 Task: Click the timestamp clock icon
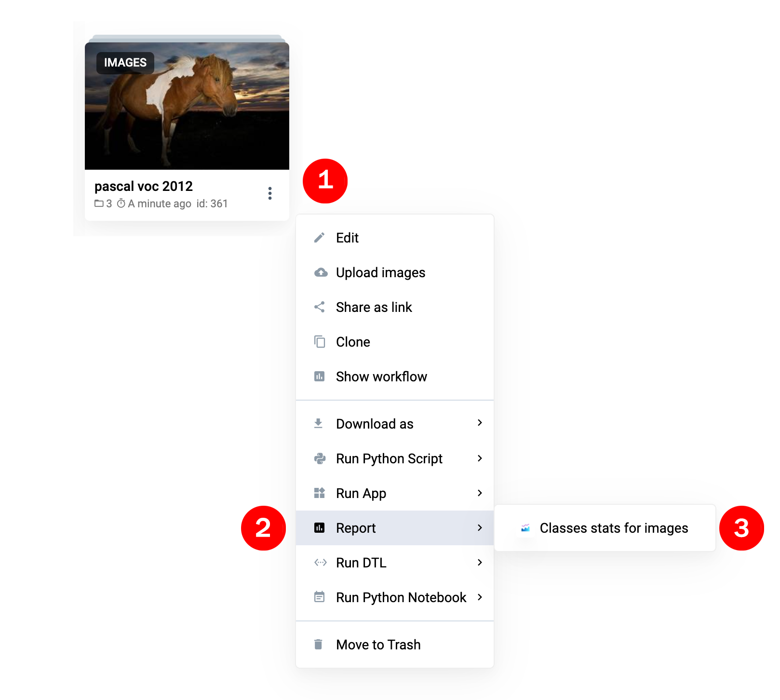121,203
